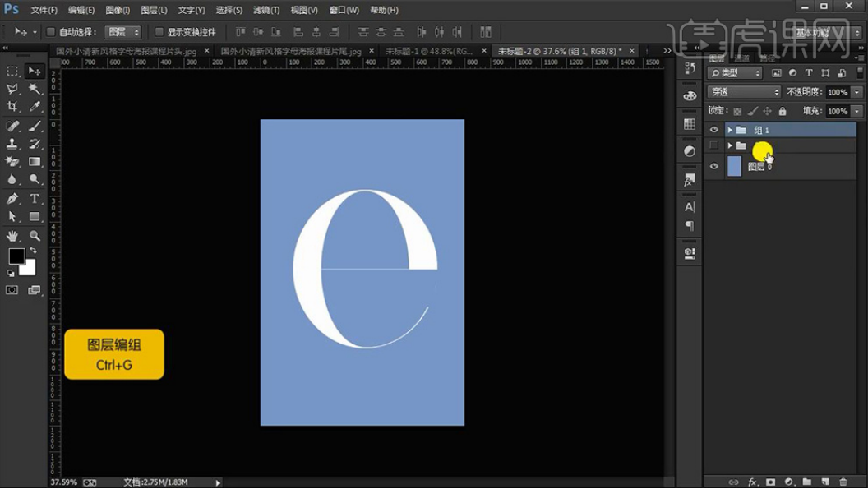This screenshot has width=868, height=489.
Task: Open the 穿透 blend mode dropdown
Action: 744,92
